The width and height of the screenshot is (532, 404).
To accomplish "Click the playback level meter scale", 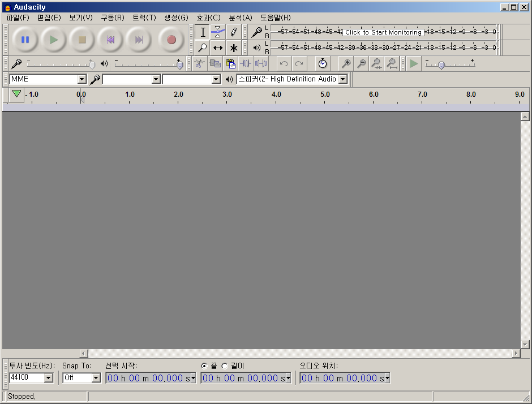I will click(383, 48).
